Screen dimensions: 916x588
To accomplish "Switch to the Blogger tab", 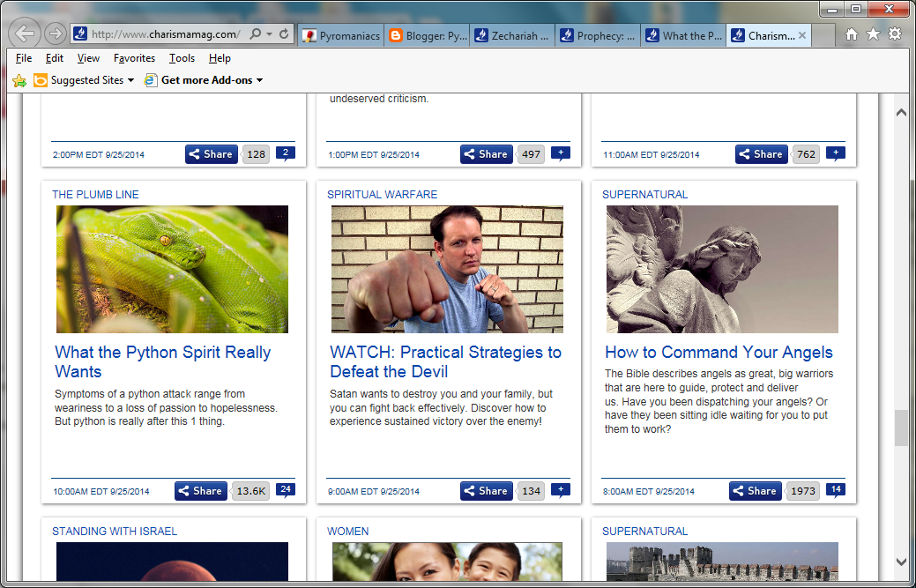I will 427,35.
